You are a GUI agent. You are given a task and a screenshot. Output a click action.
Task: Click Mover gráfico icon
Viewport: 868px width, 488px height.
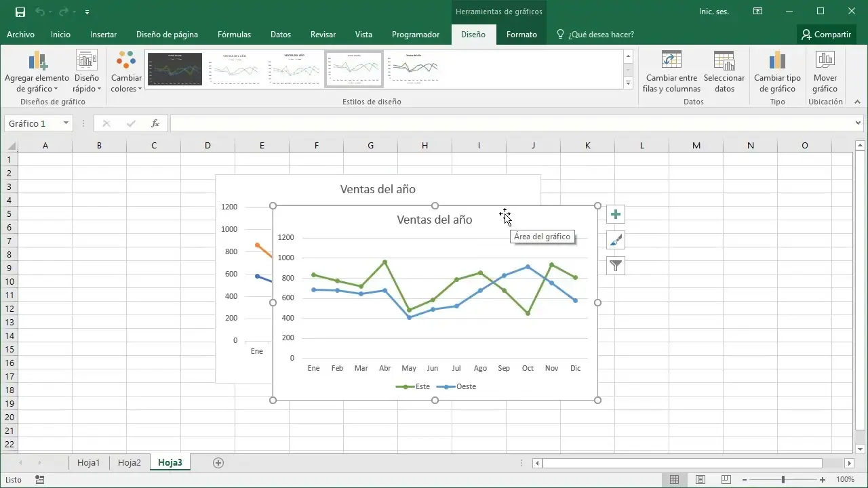[x=825, y=71]
